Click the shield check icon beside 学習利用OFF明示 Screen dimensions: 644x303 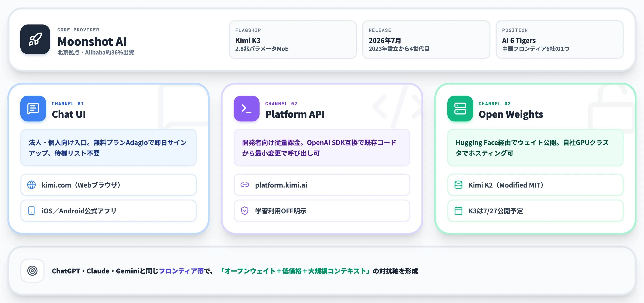click(x=245, y=211)
